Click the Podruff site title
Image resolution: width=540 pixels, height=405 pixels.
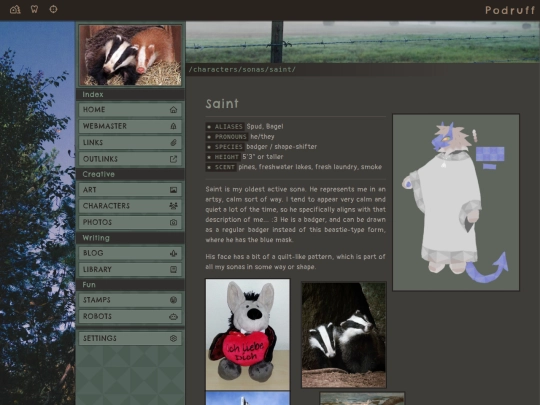click(510, 10)
